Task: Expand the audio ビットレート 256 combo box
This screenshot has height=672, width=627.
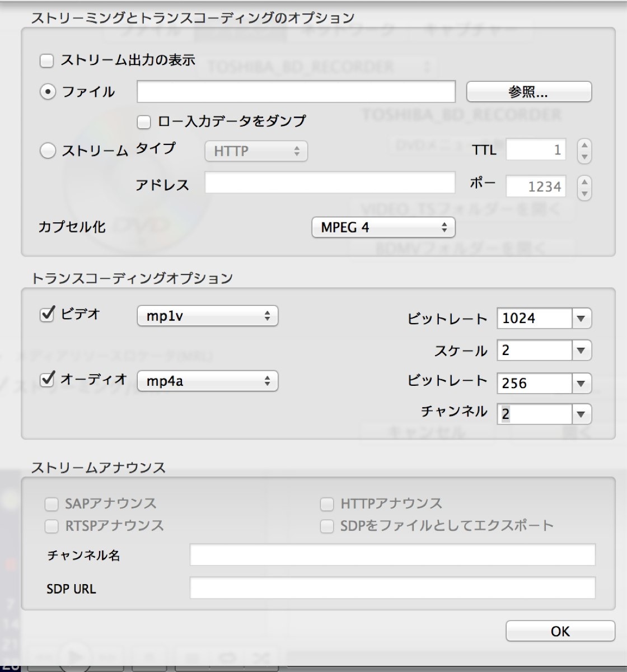Action: coord(581,384)
